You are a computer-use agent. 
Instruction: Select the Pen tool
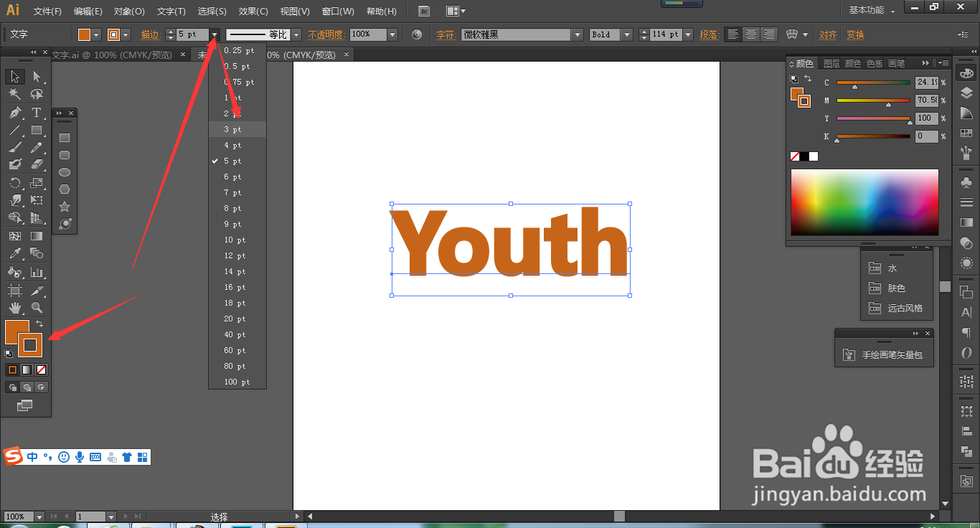[15, 113]
